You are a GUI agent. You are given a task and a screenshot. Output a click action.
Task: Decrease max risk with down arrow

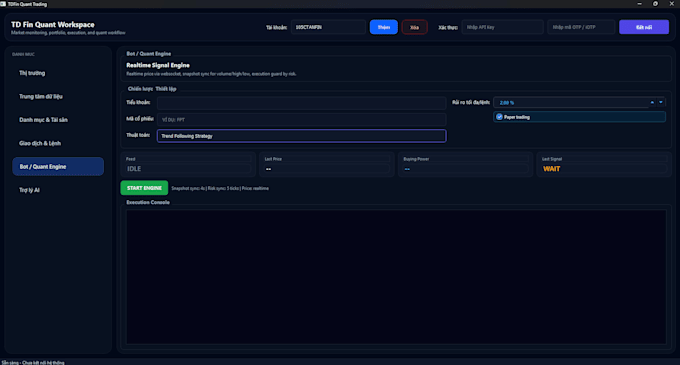click(x=660, y=102)
